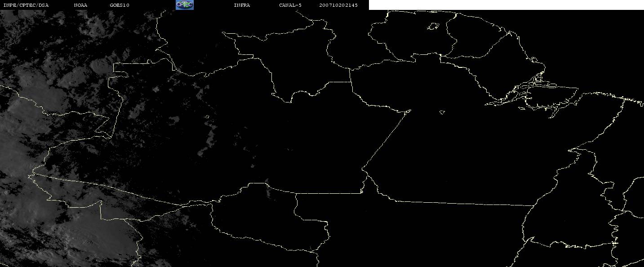The image size is (644, 267).
Task: Click the CANAL-5 label
Action: click(290, 5)
